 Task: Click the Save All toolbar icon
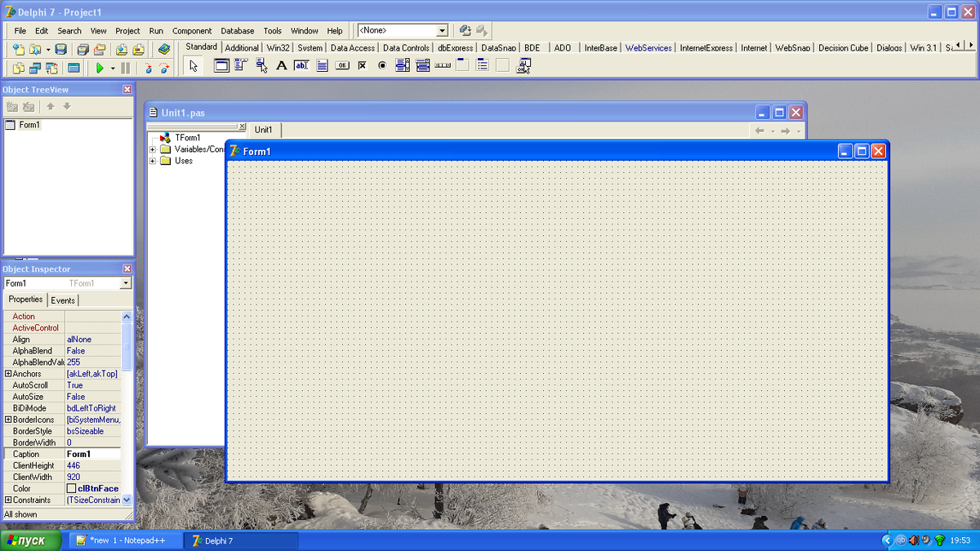pyautogui.click(x=82, y=49)
